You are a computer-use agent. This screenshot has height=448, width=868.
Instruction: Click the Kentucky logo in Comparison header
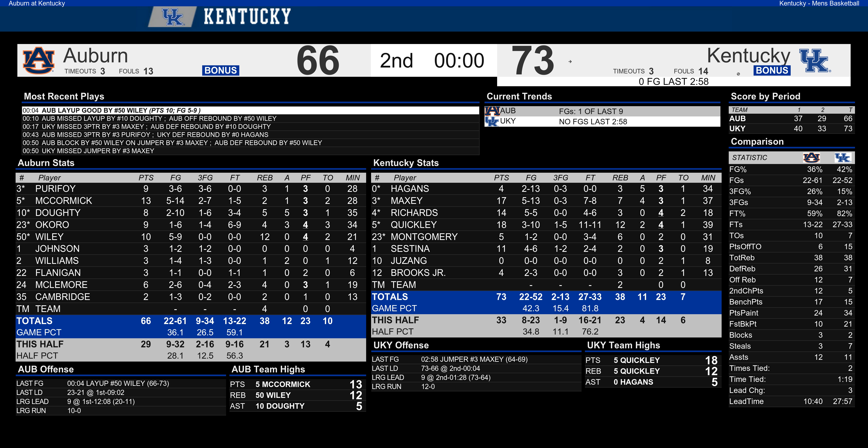coord(842,157)
